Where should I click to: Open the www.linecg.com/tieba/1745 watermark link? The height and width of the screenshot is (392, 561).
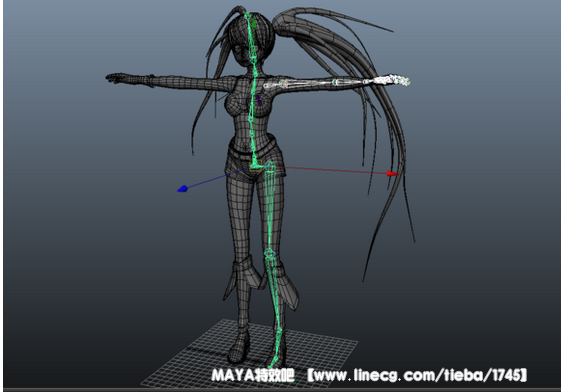point(417,375)
